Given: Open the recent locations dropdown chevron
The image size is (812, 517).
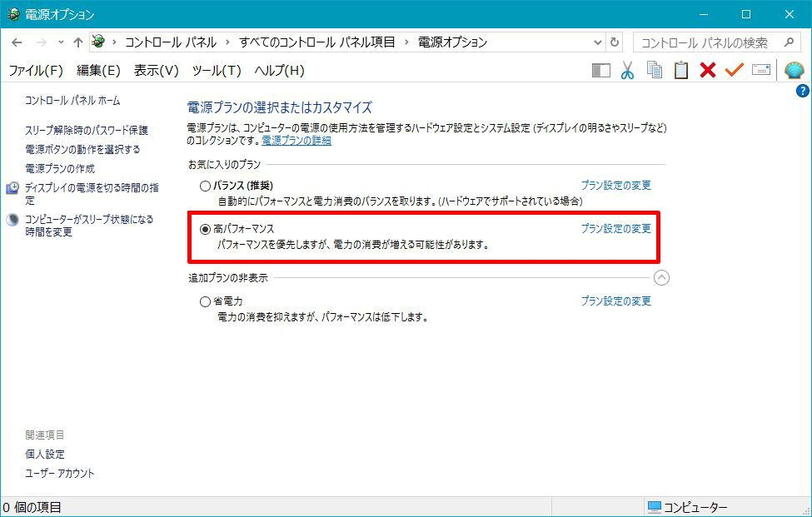Looking at the screenshot, I should pyautogui.click(x=61, y=42).
